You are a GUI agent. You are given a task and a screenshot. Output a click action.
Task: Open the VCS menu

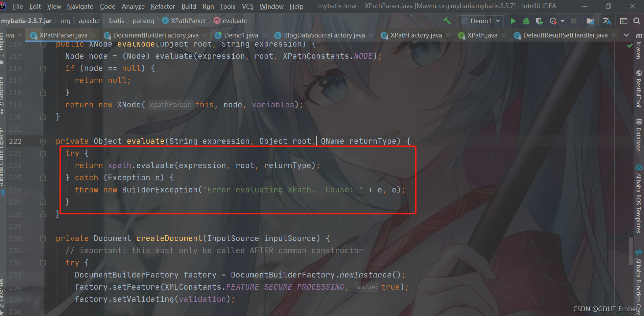pyautogui.click(x=247, y=6)
